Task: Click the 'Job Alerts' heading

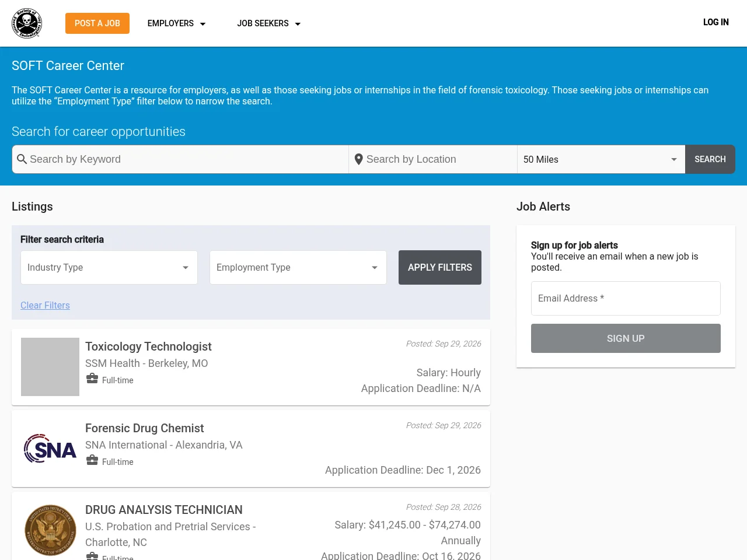Action: pyautogui.click(x=543, y=206)
